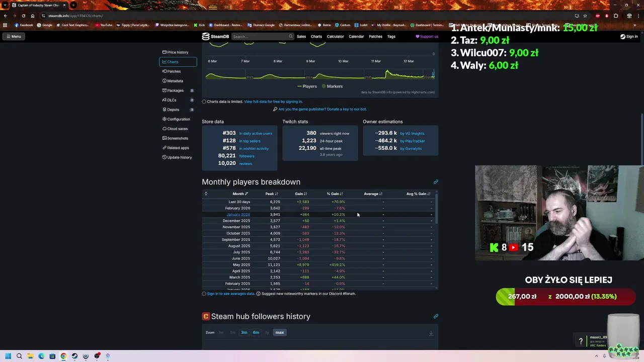644x362 pixels.
Task: Click the search magnifier icon in SteamDB search
Action: [290, 36]
